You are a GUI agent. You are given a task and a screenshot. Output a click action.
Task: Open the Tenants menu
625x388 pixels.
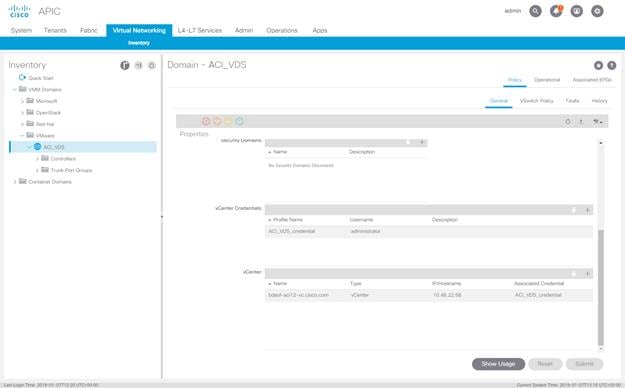(x=55, y=30)
